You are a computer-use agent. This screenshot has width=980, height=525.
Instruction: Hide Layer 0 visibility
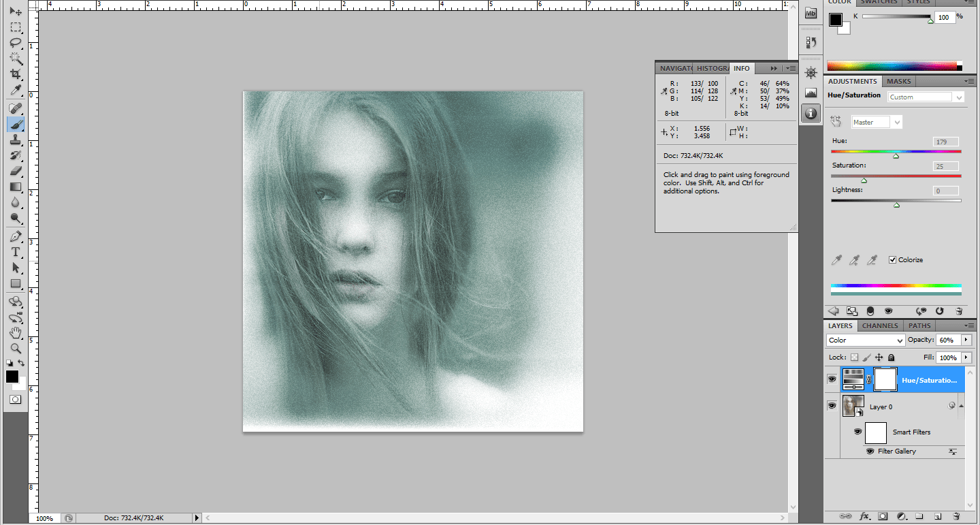click(832, 406)
